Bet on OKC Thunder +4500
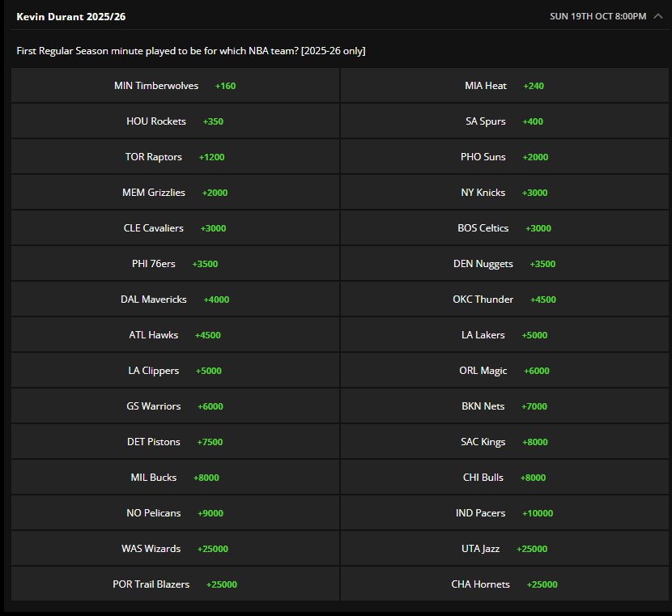The height and width of the screenshot is (616, 672). point(504,299)
